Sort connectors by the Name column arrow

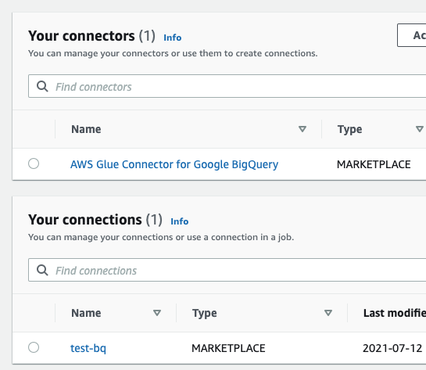(x=302, y=129)
